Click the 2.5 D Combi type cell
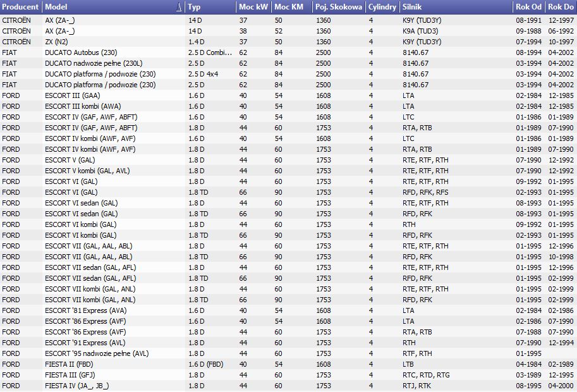Image resolution: width=577 pixels, height=392 pixels. [210, 52]
